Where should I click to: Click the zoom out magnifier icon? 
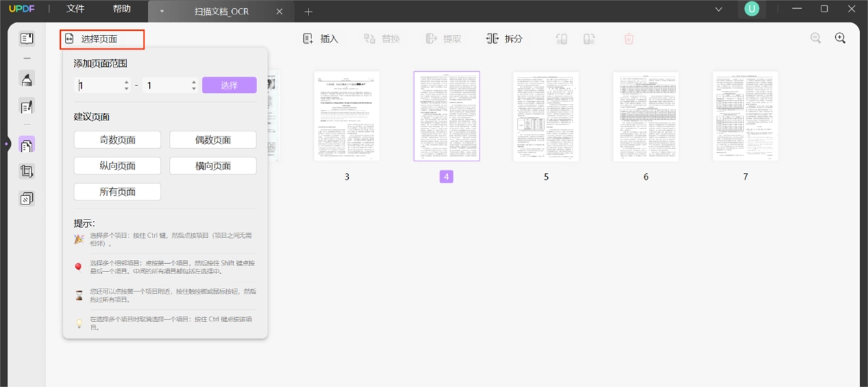(x=815, y=38)
